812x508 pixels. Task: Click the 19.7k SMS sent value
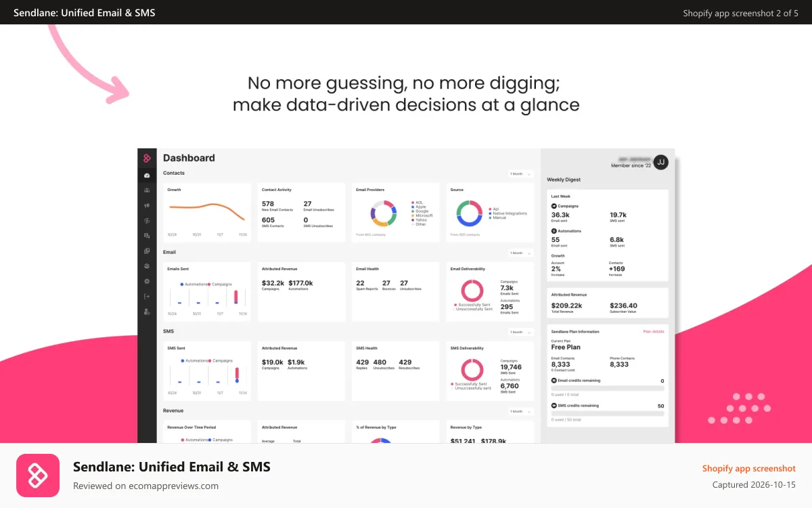point(618,215)
